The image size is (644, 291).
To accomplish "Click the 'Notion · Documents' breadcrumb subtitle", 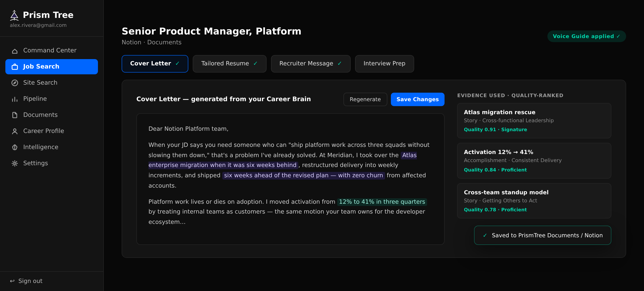I will coord(152,42).
